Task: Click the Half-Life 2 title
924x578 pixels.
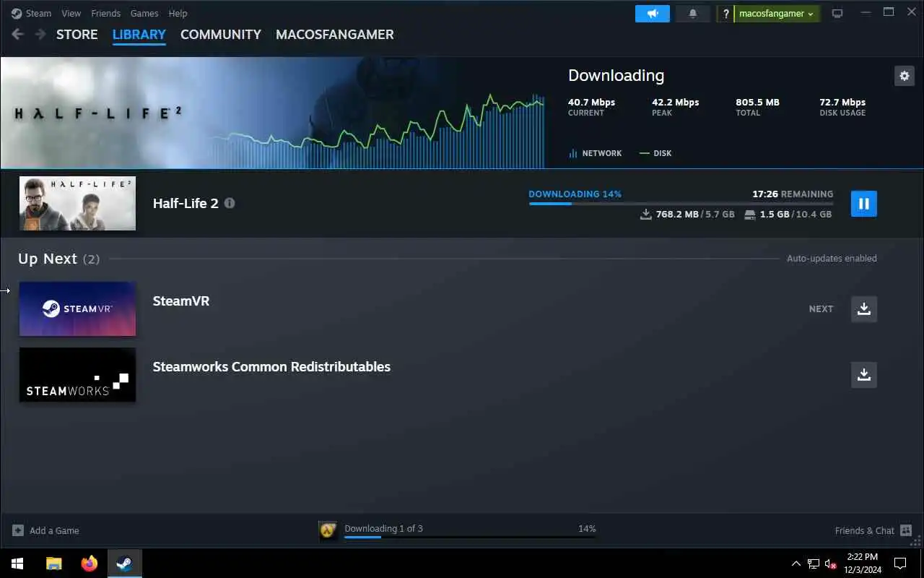Action: pos(186,203)
